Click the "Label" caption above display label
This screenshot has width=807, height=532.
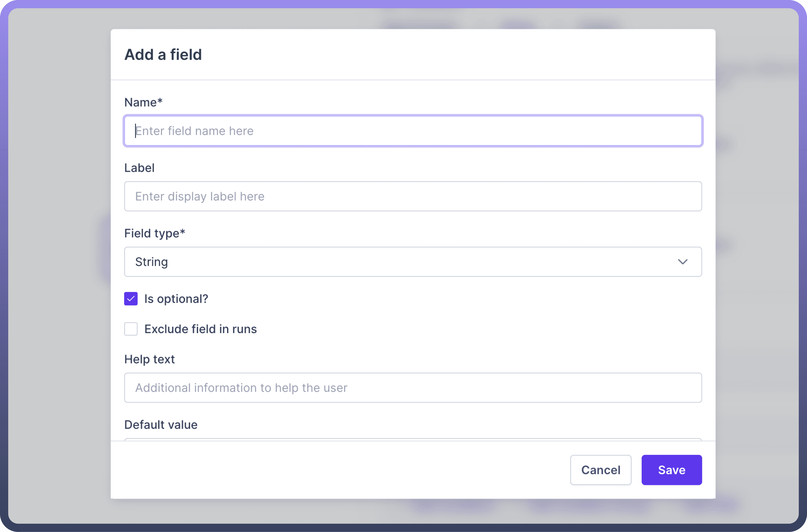coord(139,168)
